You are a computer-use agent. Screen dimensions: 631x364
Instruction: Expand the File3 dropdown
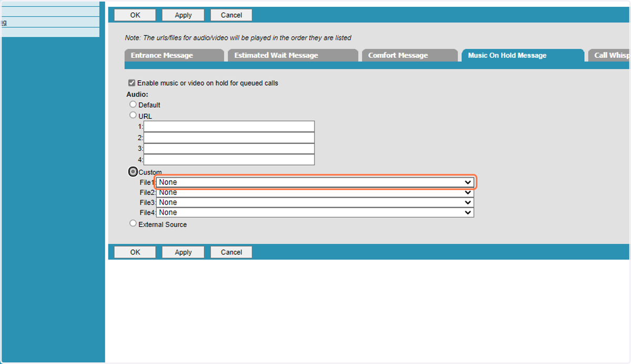(315, 202)
